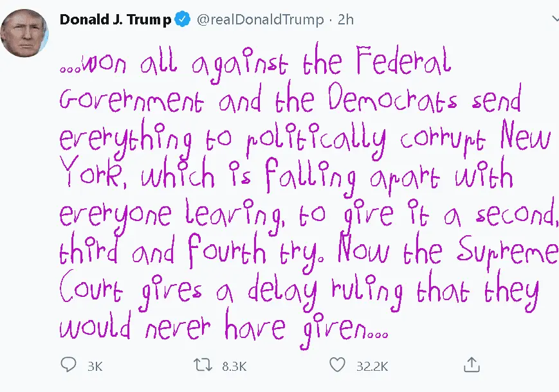The image size is (559, 392).
Task: Retweet this tweet using the arrows icon
Action: [202, 366]
